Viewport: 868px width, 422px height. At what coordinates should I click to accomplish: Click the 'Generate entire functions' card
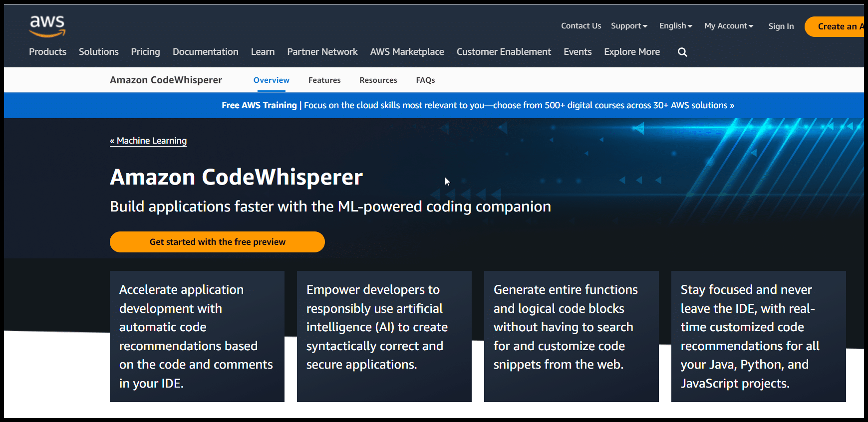[x=572, y=336]
